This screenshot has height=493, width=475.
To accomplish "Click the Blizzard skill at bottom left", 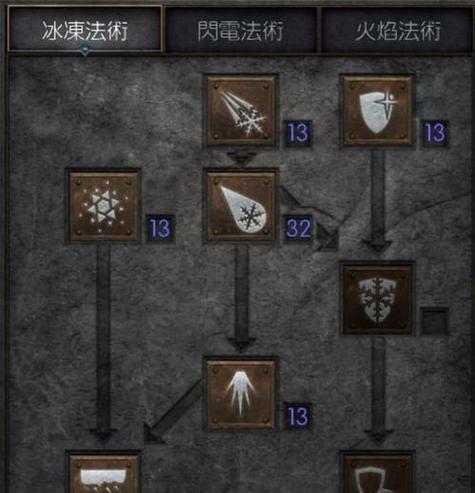I will [103, 472].
